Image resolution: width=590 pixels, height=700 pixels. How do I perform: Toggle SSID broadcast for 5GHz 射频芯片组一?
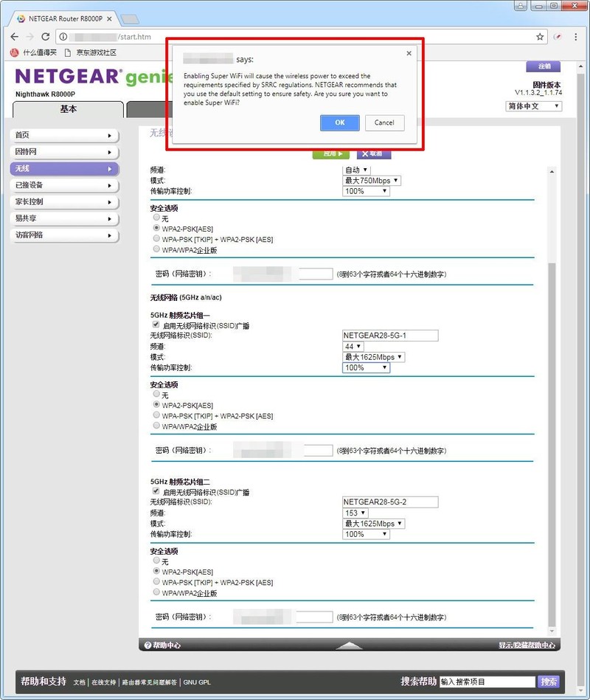[156, 325]
